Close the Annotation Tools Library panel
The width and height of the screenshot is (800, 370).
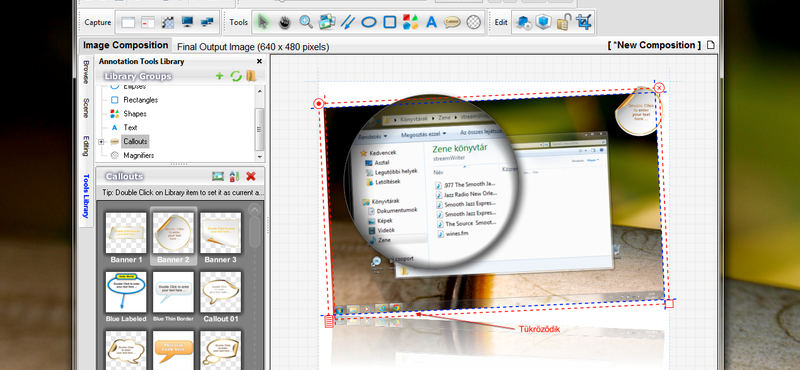point(259,61)
